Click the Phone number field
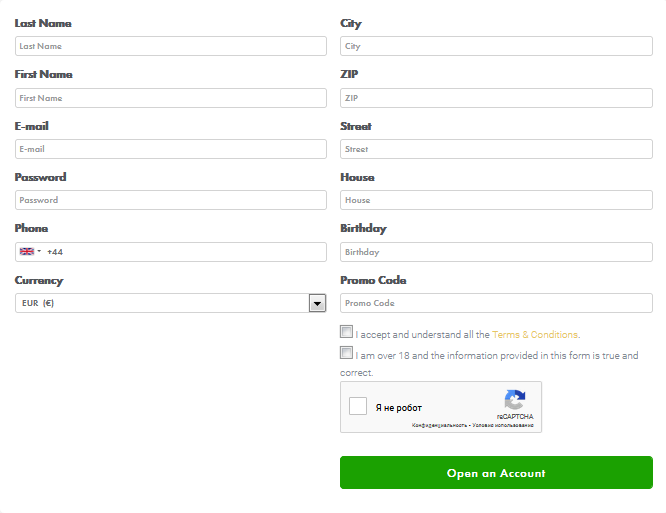The image size is (666, 513). (185, 252)
